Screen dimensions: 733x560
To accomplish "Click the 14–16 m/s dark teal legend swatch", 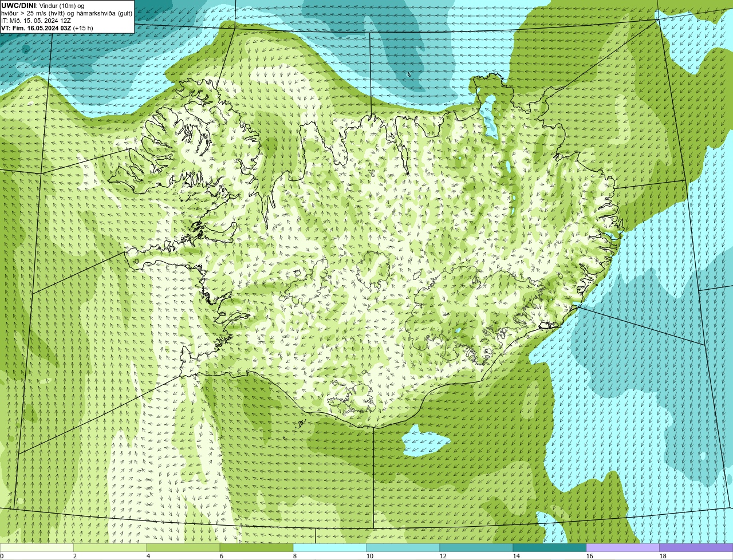I will tap(550, 547).
